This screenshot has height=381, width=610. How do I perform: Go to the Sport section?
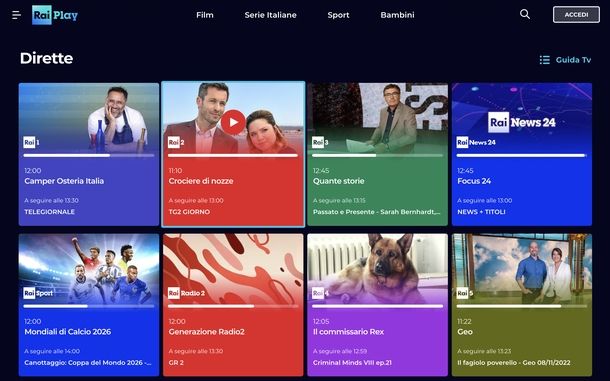[x=338, y=15]
